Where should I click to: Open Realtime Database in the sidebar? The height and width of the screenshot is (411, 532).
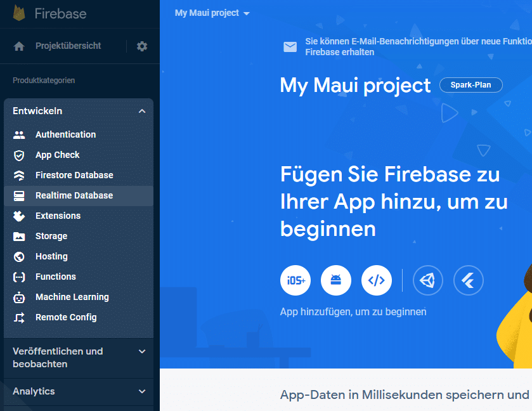click(x=79, y=196)
